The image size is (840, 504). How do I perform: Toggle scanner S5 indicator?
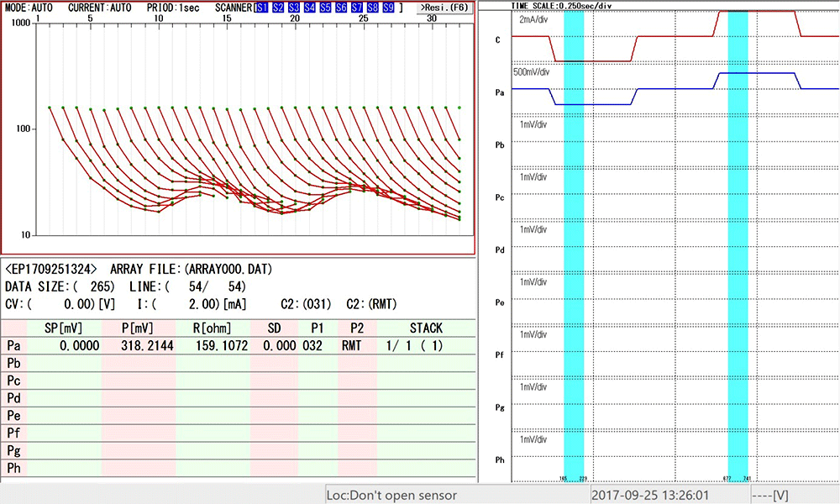[x=325, y=8]
